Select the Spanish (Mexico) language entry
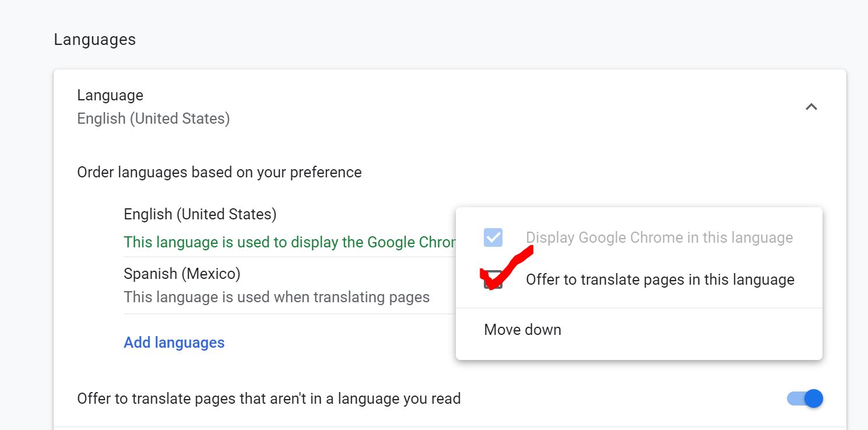Screen dimensions: 868x430 (182, 274)
